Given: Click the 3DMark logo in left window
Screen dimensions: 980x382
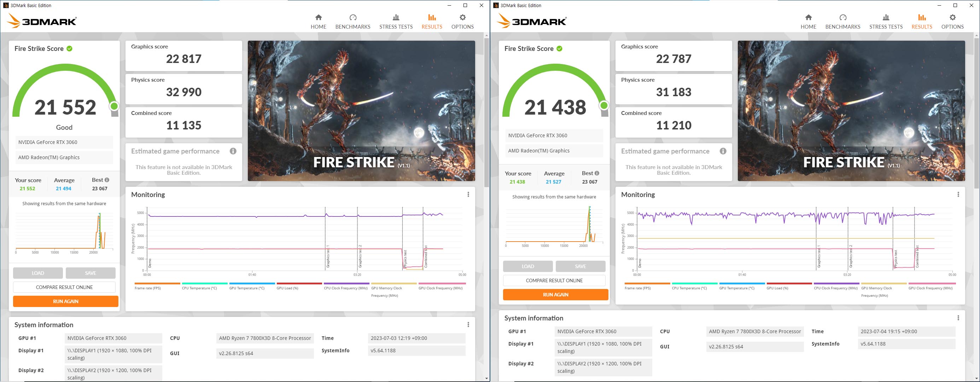Looking at the screenshot, I should (x=42, y=21).
